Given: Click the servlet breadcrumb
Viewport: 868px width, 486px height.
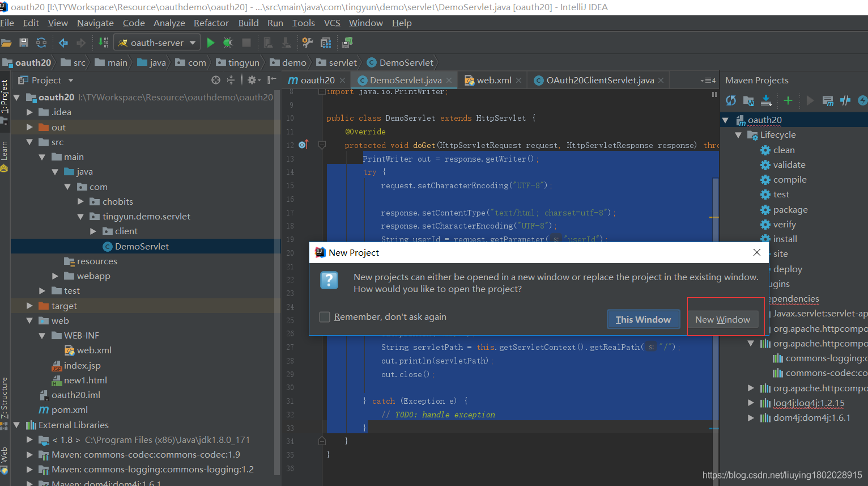Looking at the screenshot, I should point(337,62).
